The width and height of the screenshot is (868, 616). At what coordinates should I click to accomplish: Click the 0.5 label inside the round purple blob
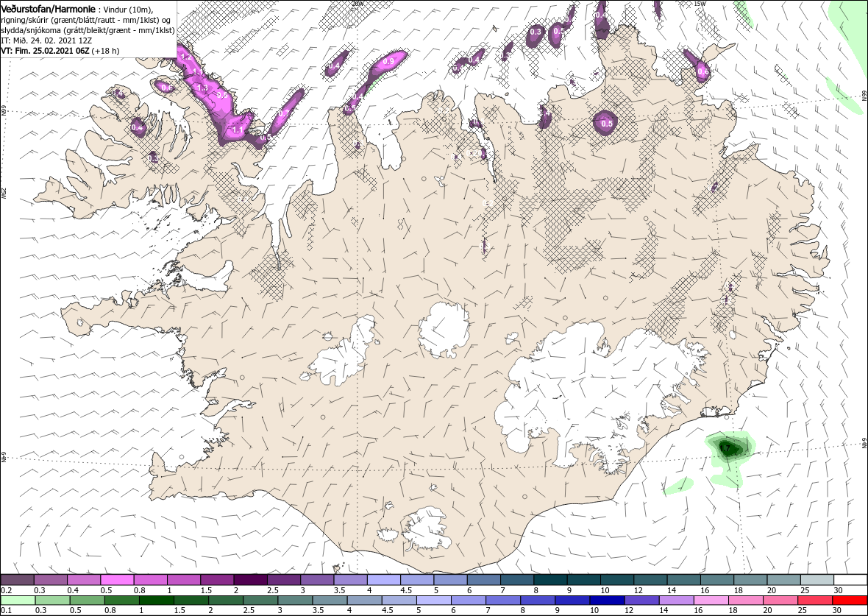coord(607,124)
